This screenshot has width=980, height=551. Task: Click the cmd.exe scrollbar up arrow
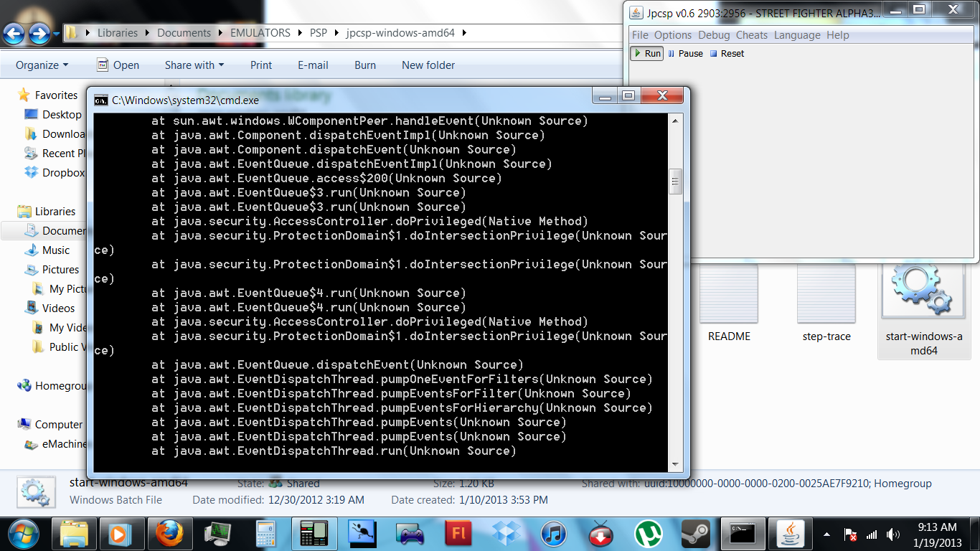point(675,121)
